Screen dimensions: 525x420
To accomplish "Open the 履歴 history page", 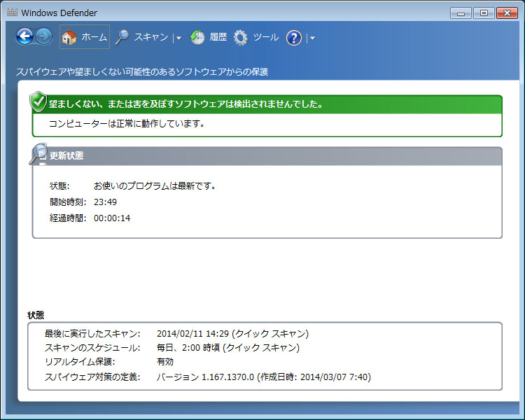I will point(218,37).
